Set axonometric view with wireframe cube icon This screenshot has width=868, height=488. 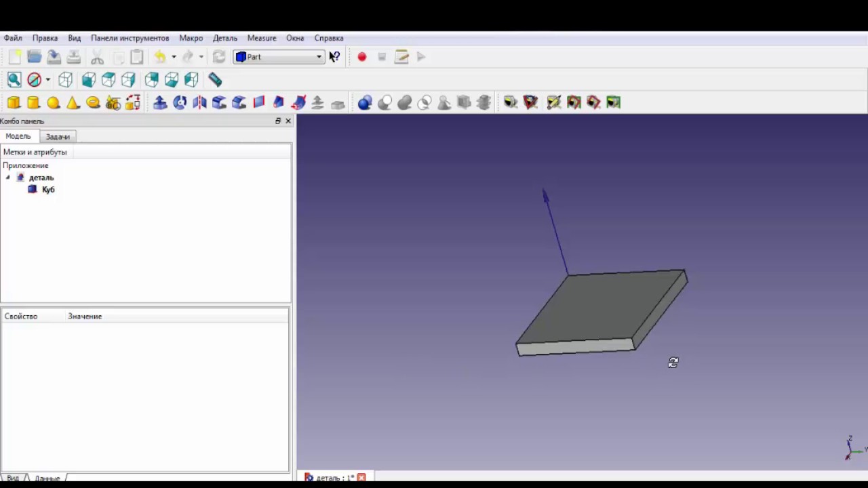coord(65,80)
